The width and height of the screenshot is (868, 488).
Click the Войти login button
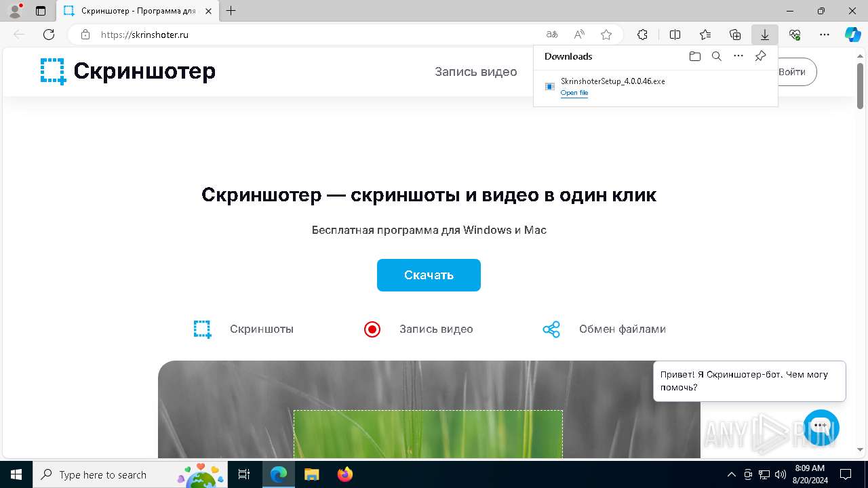[793, 72]
